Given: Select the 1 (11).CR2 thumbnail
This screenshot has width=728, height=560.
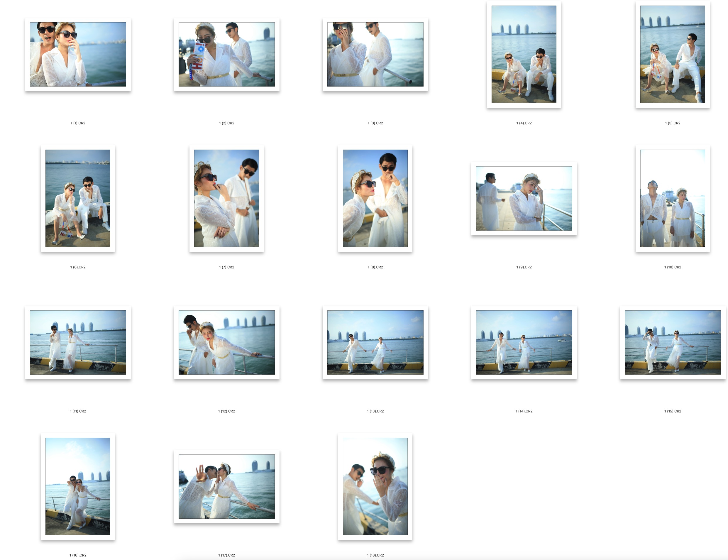Looking at the screenshot, I should click(78, 342).
